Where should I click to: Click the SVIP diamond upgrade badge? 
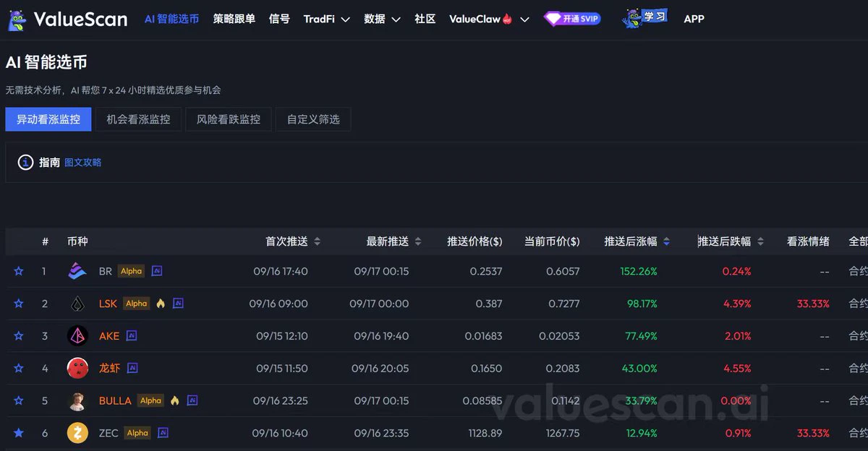click(x=572, y=19)
